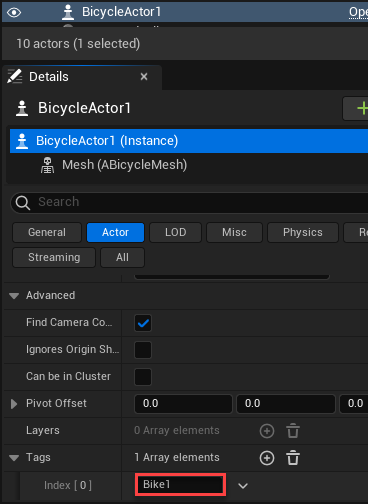Expand the Pivot Offset property
The image size is (368, 504).
(x=14, y=404)
